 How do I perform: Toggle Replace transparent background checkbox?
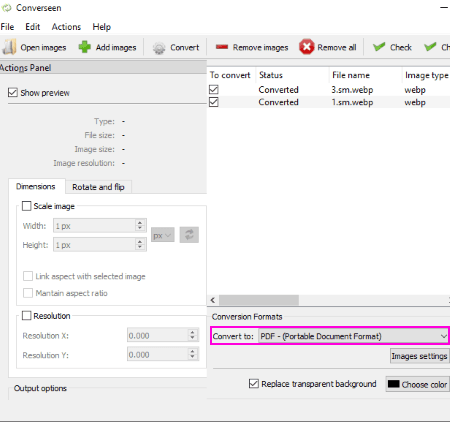254,384
